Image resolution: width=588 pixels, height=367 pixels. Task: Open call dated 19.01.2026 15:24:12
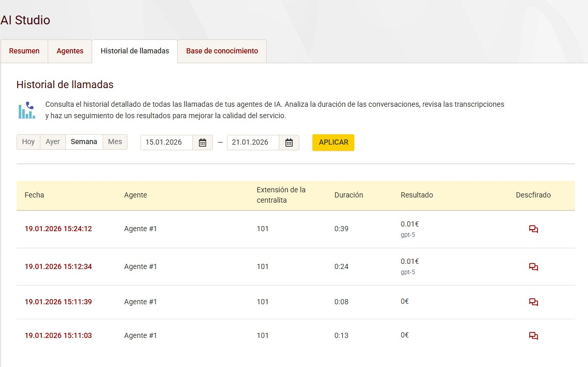[58, 229]
